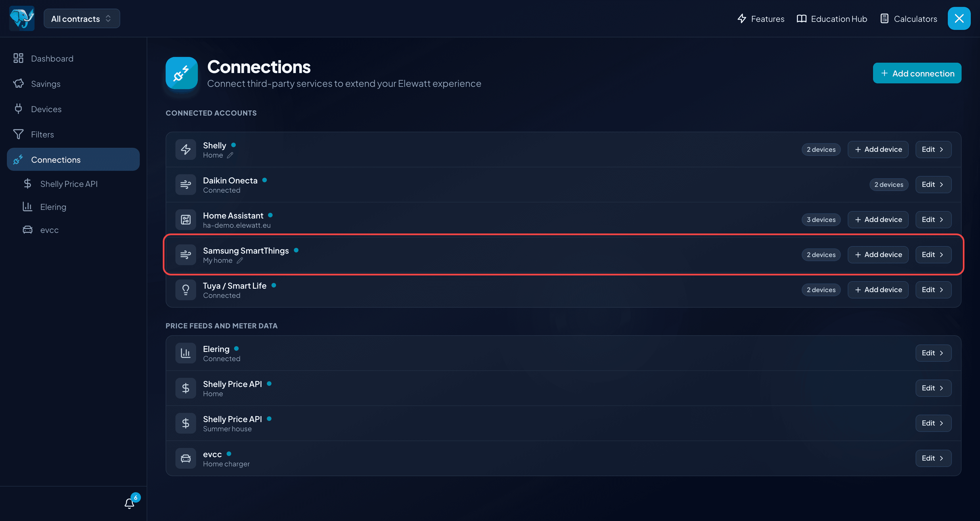Screen dimensions: 980x521
Task: Click the Elering bar chart icon in list
Action: coord(186,353)
